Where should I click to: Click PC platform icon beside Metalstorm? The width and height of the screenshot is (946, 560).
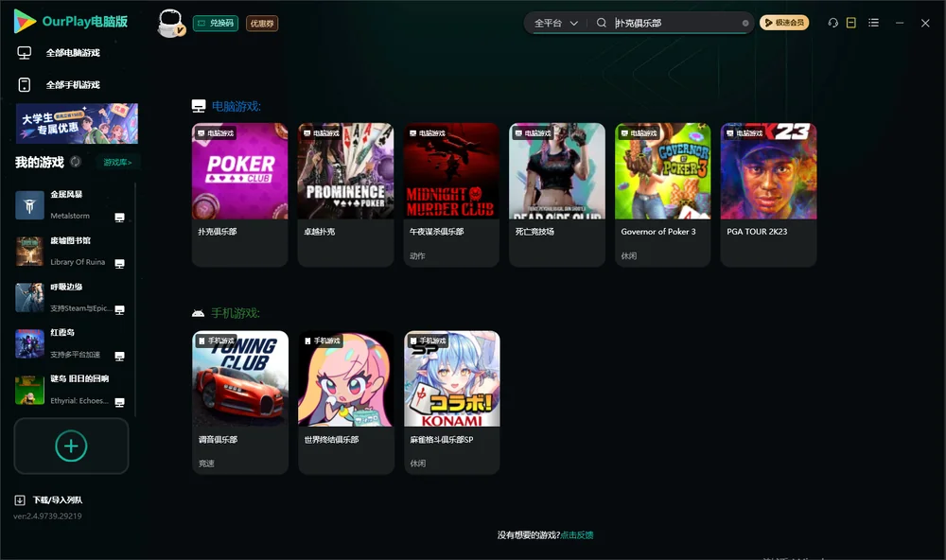coord(119,218)
